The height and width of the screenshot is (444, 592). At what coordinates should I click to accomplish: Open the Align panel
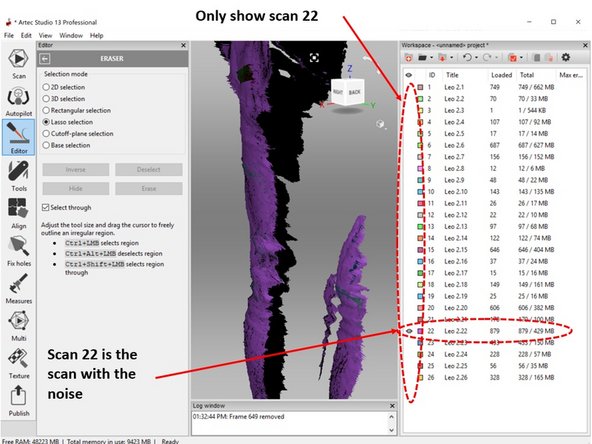18,213
